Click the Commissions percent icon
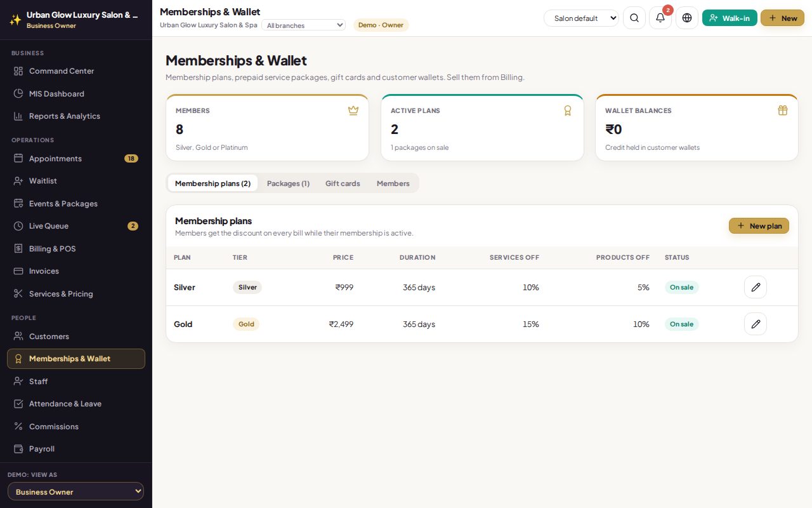The image size is (812, 508). coord(18,426)
